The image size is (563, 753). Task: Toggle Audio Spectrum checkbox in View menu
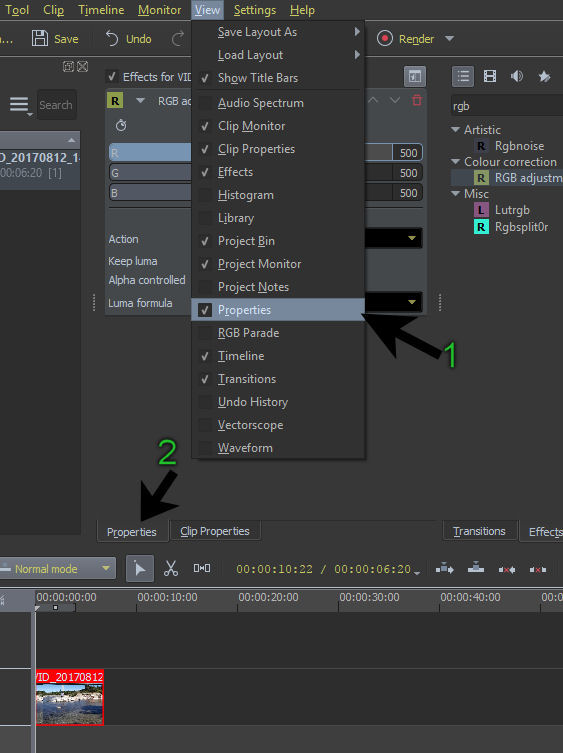[x=205, y=103]
